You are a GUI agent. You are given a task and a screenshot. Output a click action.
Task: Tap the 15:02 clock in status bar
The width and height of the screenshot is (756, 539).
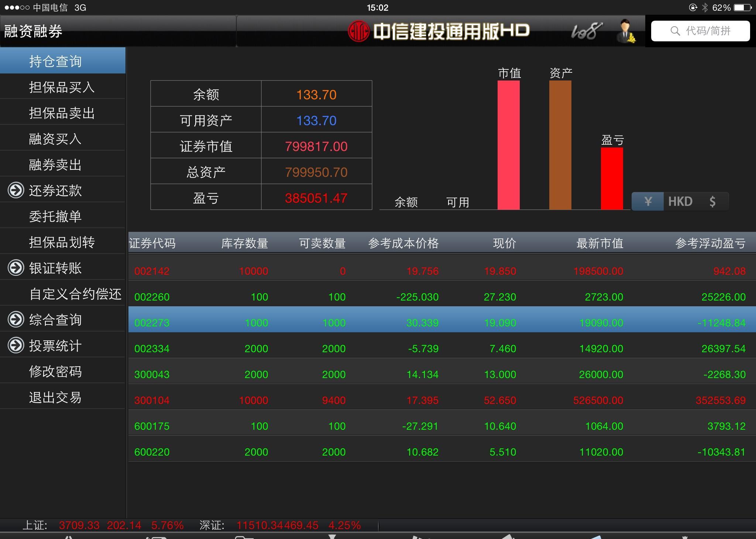[x=378, y=7]
